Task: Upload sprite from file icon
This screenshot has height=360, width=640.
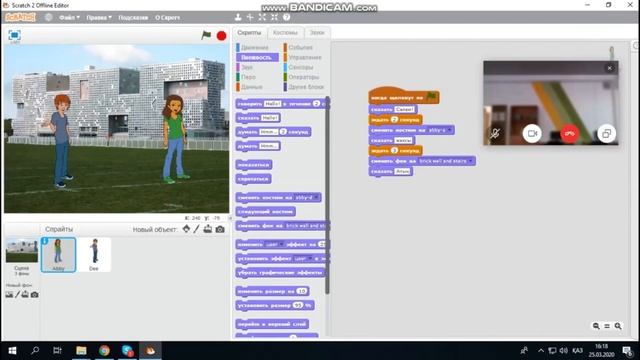Action: pyautogui.click(x=208, y=229)
